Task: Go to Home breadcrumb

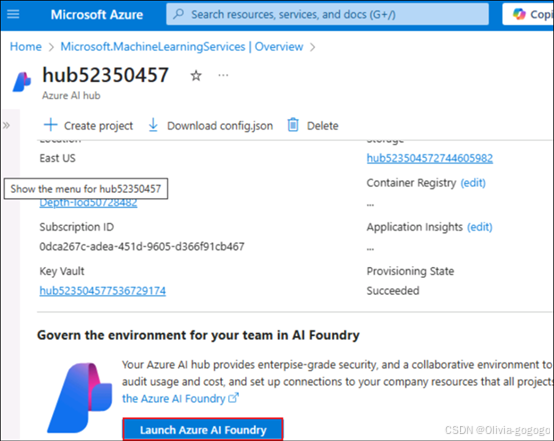Action: tap(25, 47)
